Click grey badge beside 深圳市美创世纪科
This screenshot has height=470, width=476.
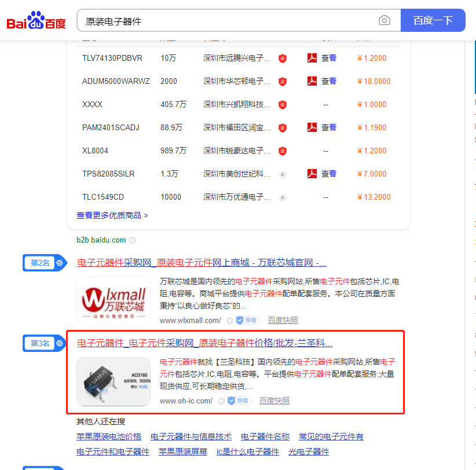pyautogui.click(x=283, y=174)
